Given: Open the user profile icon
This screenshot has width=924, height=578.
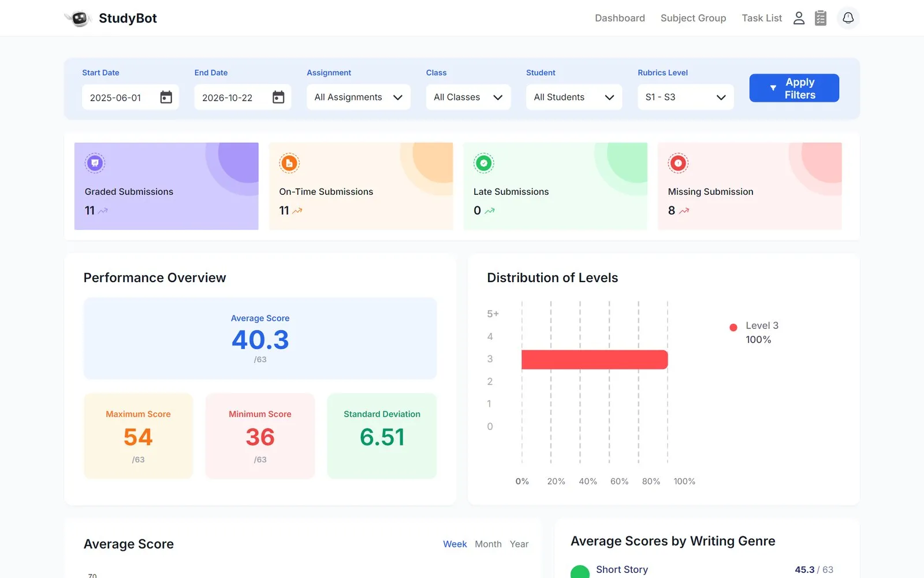Looking at the screenshot, I should tap(799, 18).
